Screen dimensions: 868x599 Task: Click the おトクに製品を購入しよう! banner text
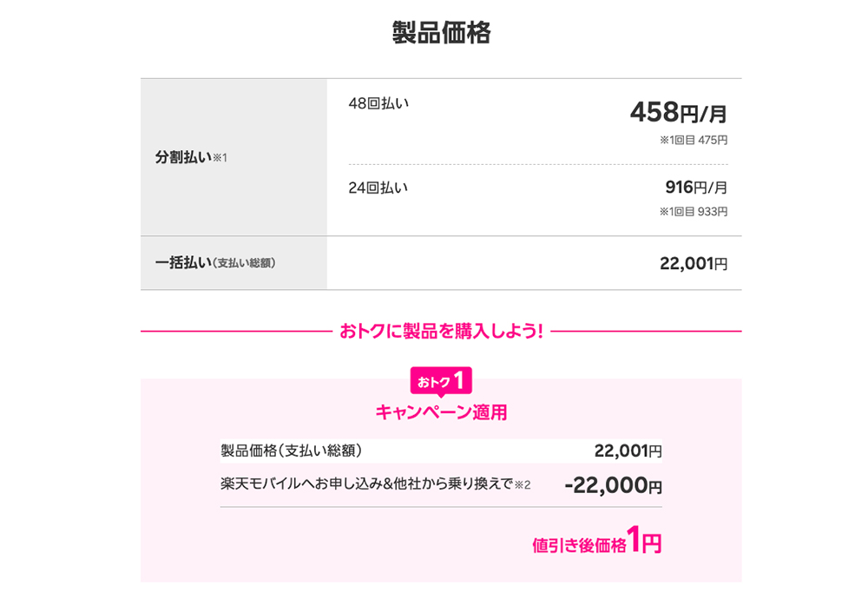(x=441, y=331)
